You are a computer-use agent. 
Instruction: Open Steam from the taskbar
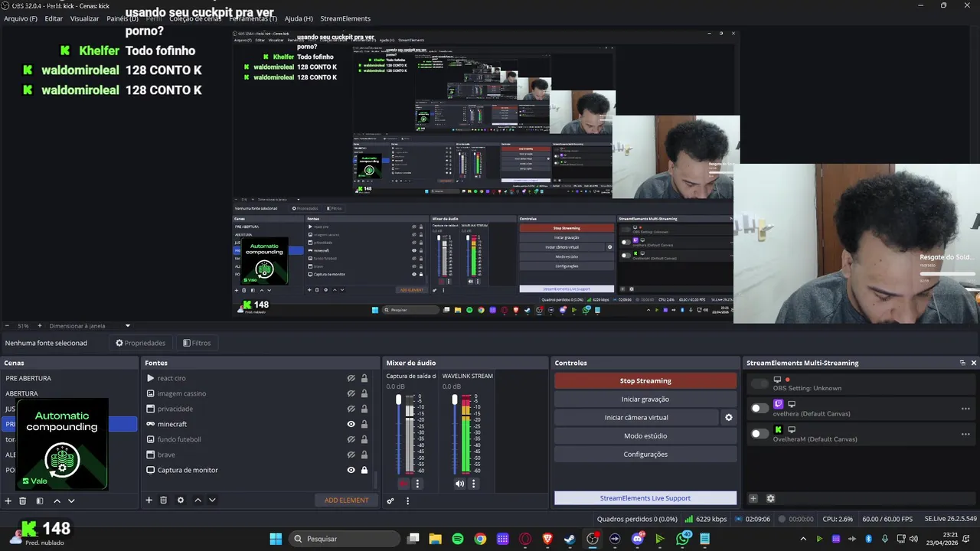pos(570,539)
